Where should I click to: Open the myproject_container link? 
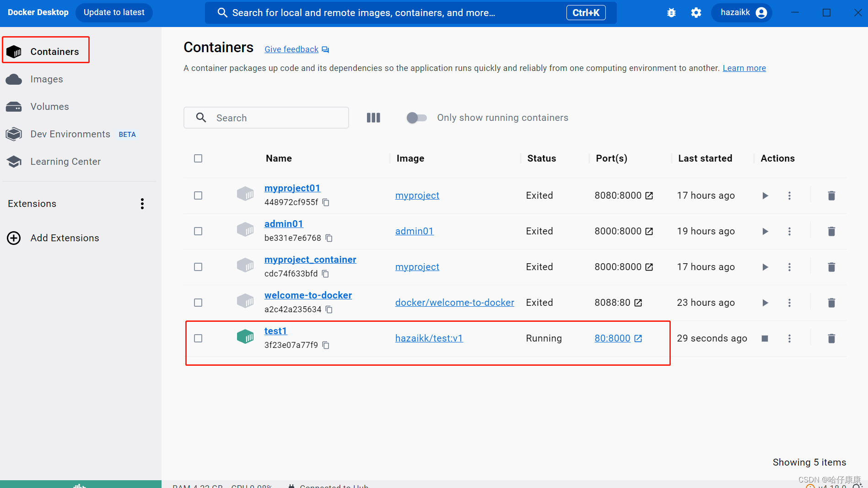coord(310,260)
